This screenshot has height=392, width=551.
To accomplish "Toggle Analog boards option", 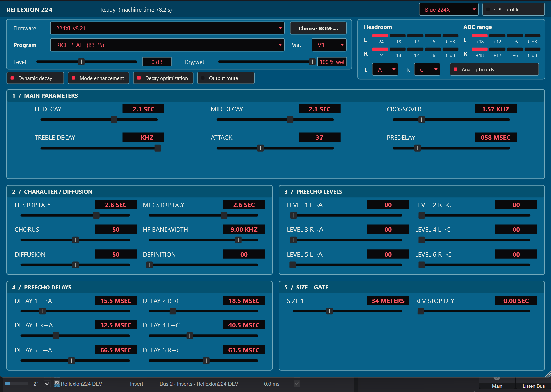I will pyautogui.click(x=494, y=69).
